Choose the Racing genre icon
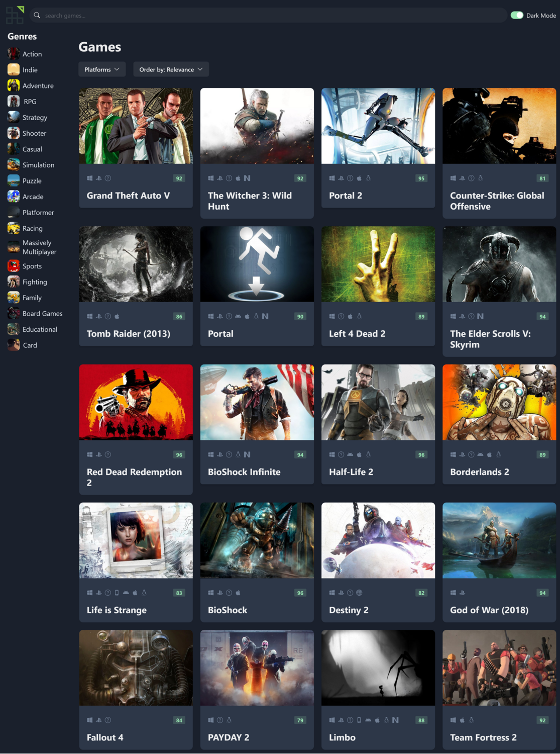This screenshot has height=754, width=560. tap(14, 228)
